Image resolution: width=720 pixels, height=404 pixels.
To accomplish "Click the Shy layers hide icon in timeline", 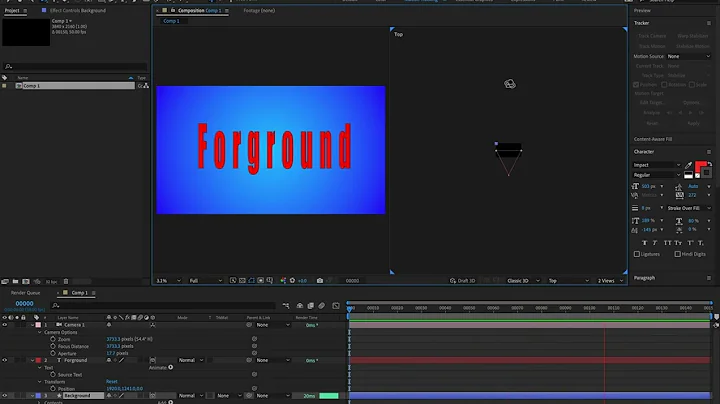I will pyautogui.click(x=300, y=306).
